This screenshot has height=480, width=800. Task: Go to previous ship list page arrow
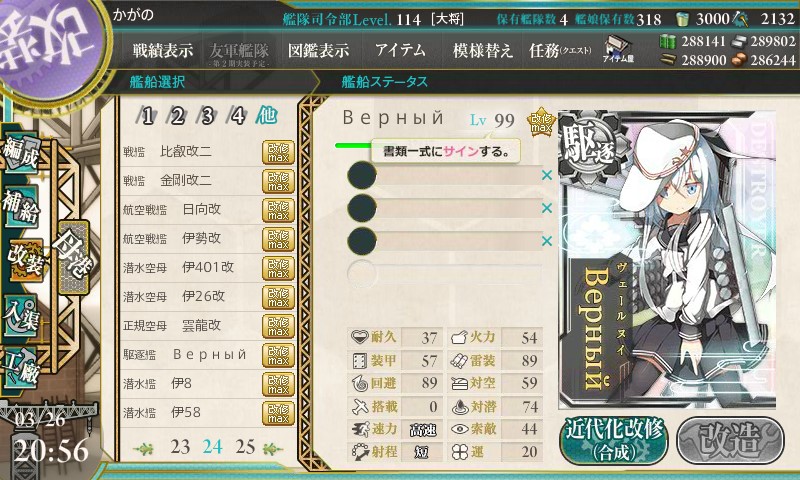(x=143, y=448)
